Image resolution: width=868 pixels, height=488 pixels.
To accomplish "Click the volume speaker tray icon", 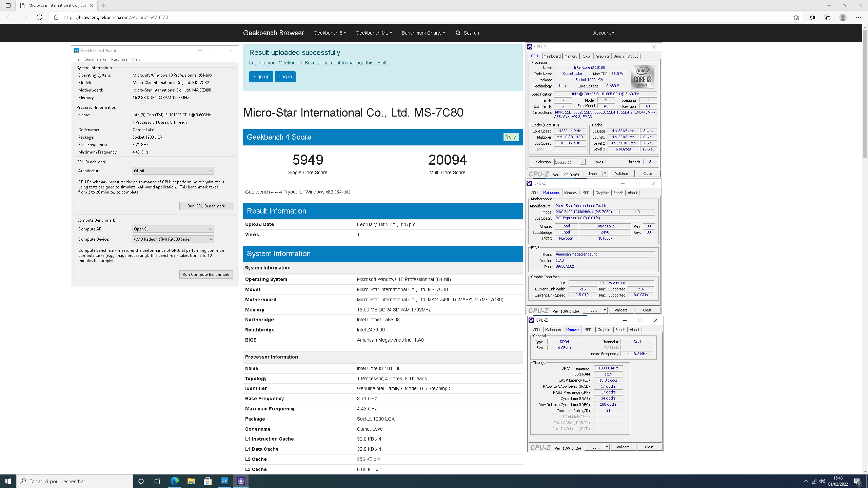I will 822,481.
